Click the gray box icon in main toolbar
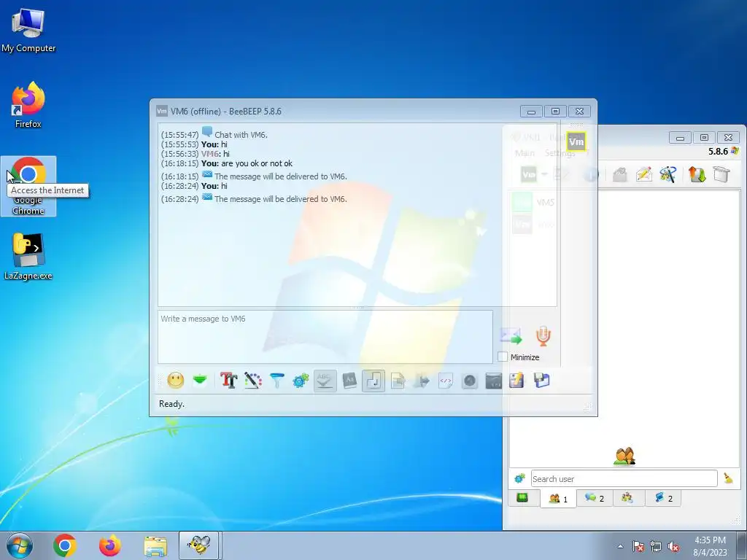The height and width of the screenshot is (560, 747). (x=721, y=175)
